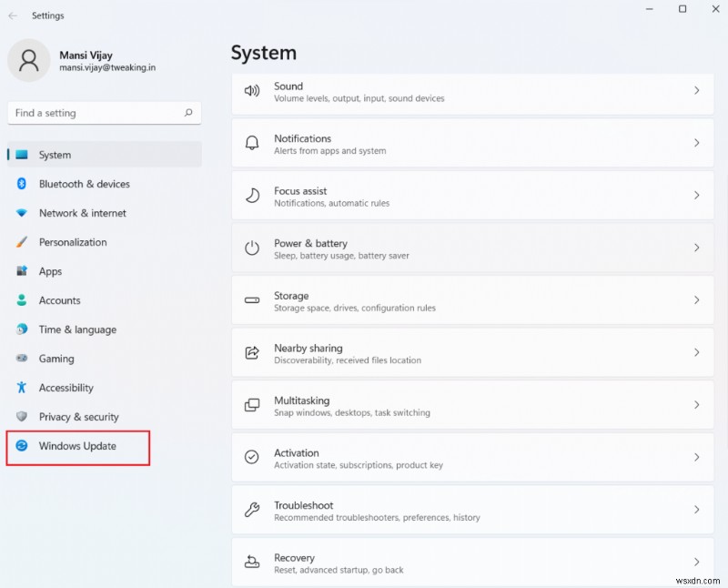Open Network & internet settings

20,213
